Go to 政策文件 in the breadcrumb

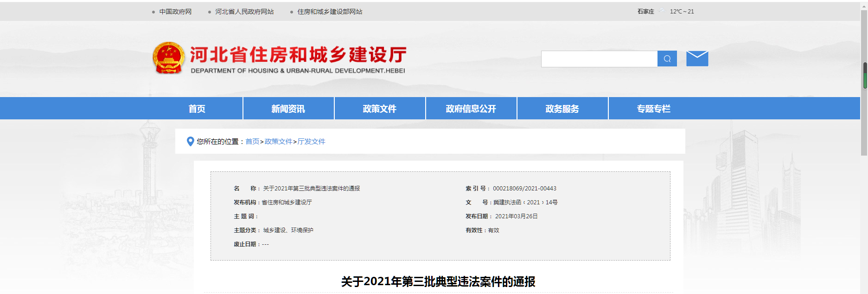tap(278, 141)
